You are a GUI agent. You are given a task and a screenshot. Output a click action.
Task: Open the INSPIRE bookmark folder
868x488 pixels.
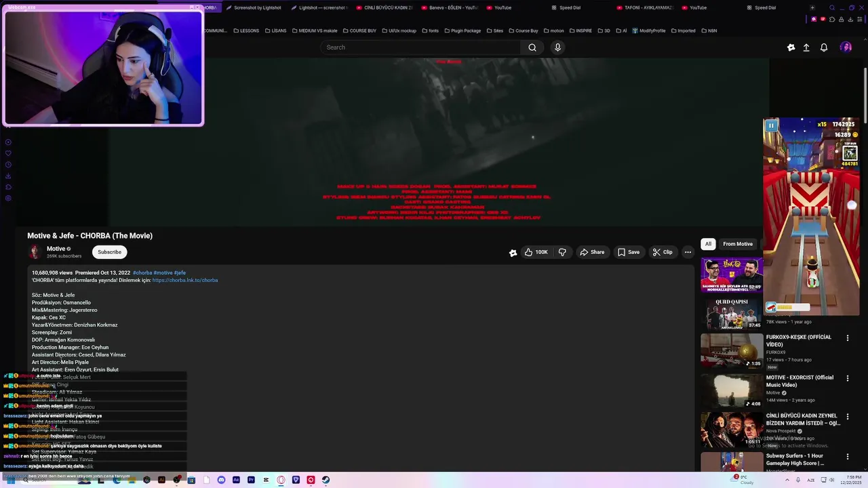(x=580, y=30)
